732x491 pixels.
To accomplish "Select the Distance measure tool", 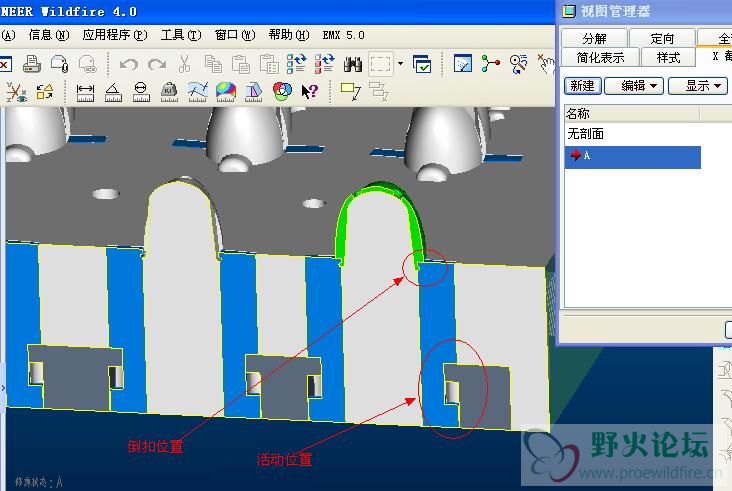I will tap(85, 92).
